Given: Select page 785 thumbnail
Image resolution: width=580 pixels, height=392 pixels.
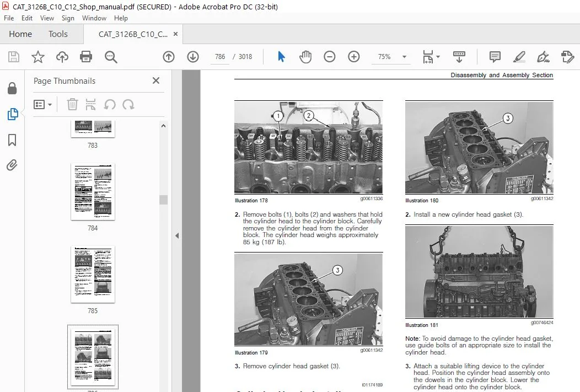Looking at the screenshot, I should tap(93, 275).
